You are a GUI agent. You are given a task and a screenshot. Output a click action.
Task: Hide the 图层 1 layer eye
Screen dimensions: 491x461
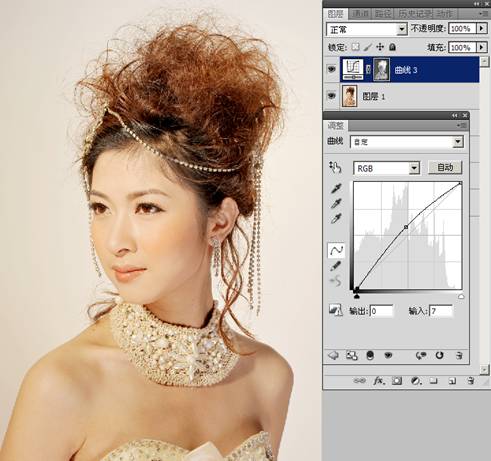click(331, 96)
